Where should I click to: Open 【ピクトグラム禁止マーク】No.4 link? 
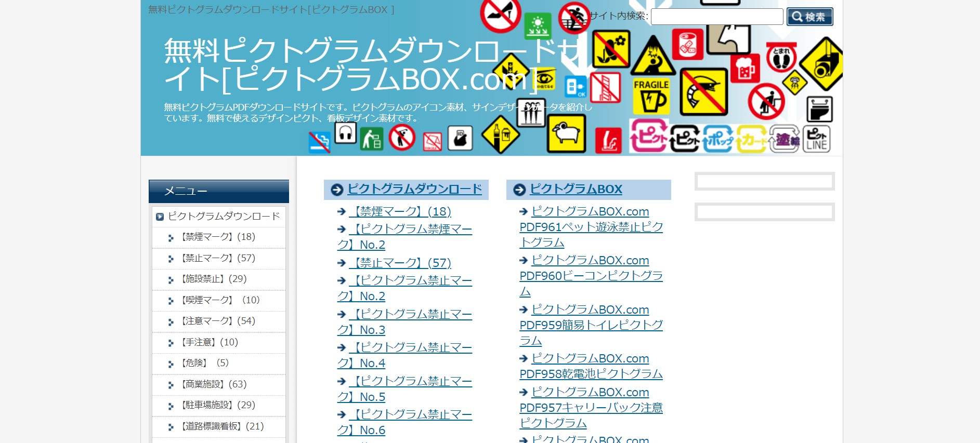404,355
